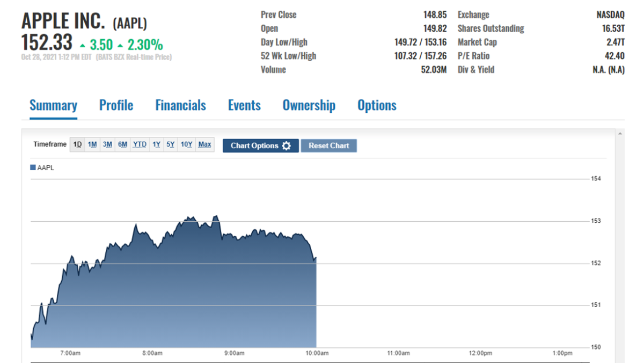
Task: Click the green up arrow before 2.30%
Action: point(120,45)
